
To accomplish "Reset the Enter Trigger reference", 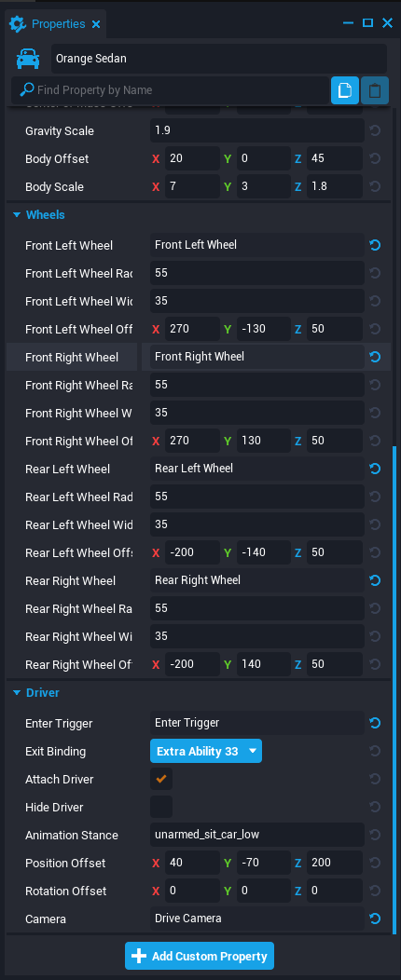I will [375, 723].
